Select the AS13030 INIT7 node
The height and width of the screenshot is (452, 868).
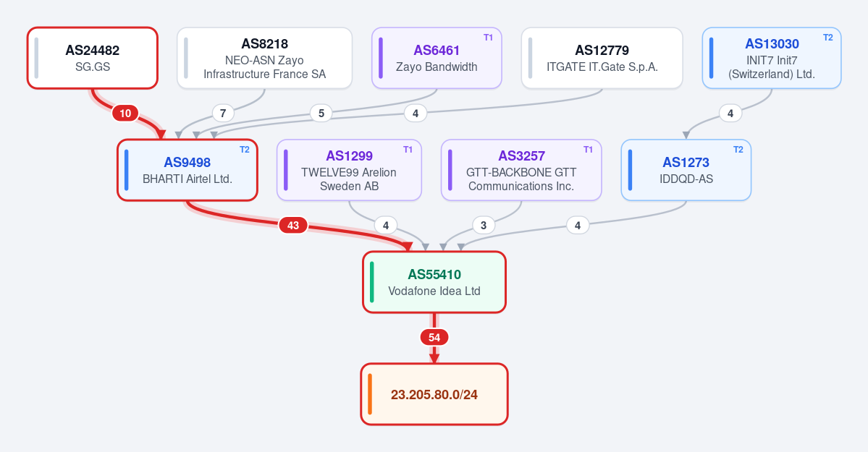coord(772,58)
